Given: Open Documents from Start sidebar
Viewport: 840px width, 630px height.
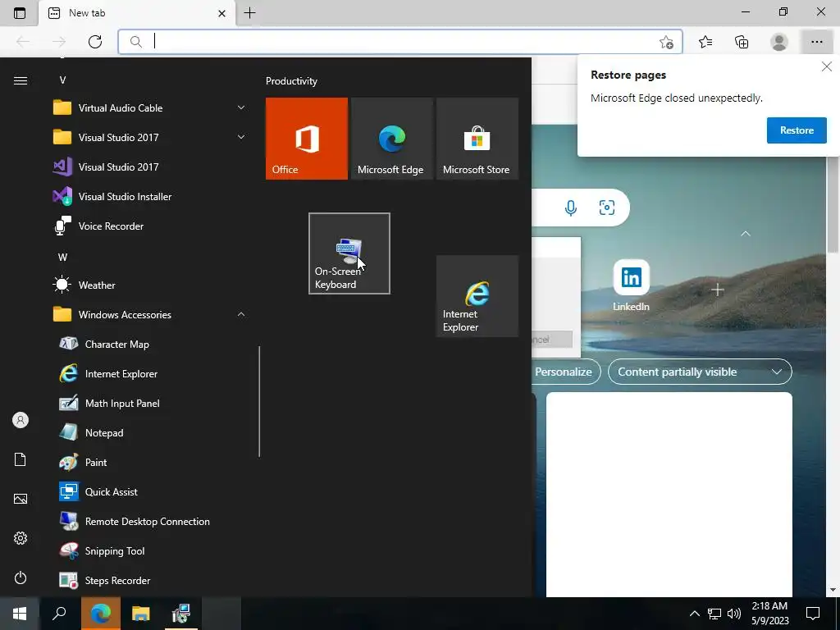Looking at the screenshot, I should pos(21,459).
